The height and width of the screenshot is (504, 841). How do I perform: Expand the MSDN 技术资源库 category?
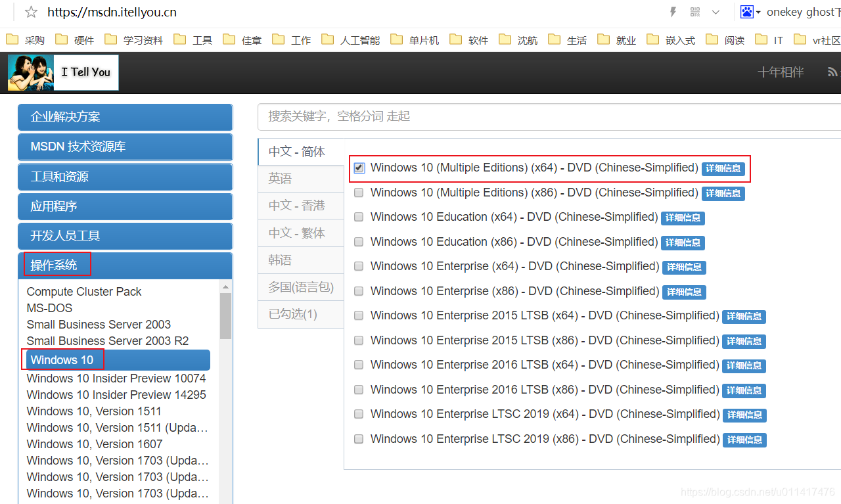pos(125,147)
